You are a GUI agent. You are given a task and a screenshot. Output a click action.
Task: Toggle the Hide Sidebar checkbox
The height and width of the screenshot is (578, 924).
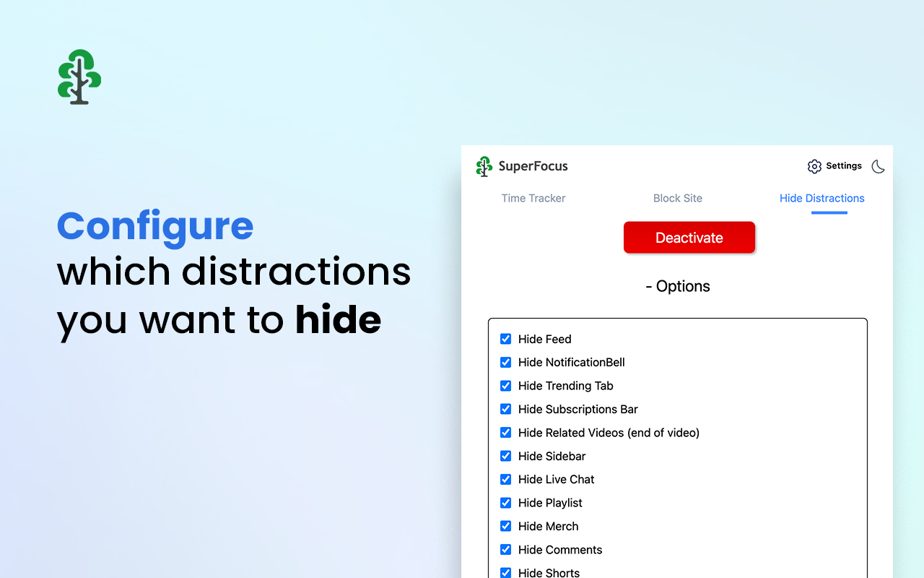click(506, 456)
